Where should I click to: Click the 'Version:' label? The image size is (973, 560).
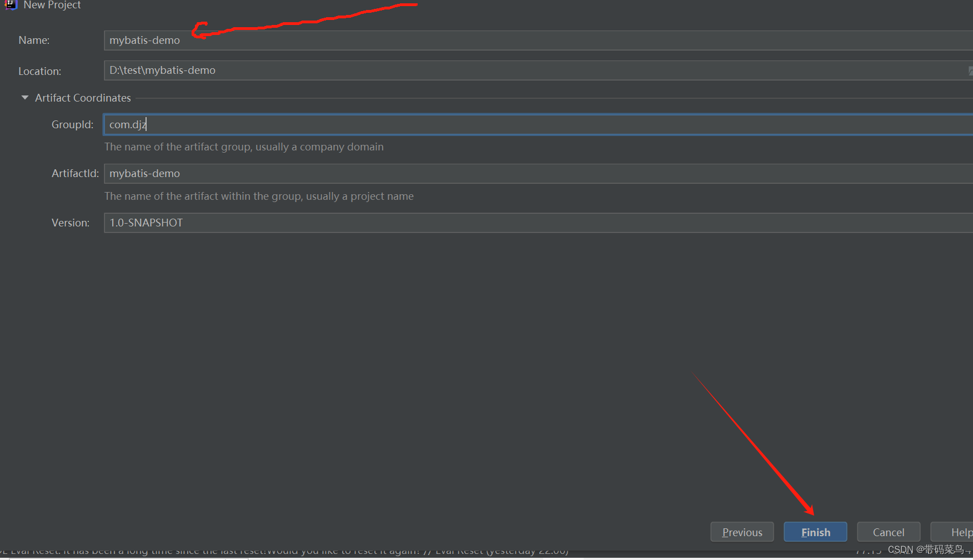(x=71, y=223)
